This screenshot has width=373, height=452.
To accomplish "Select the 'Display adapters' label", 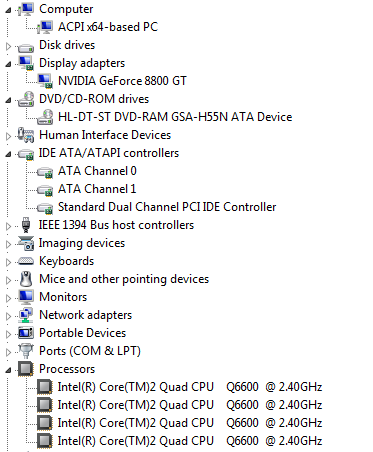I will coord(82,63).
